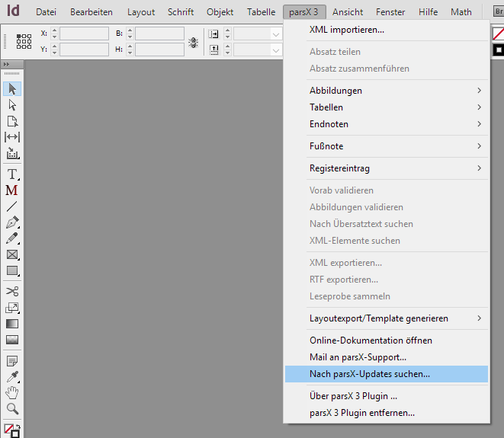The image size is (504, 438).
Task: Open the Tabelle menu
Action: [261, 12]
